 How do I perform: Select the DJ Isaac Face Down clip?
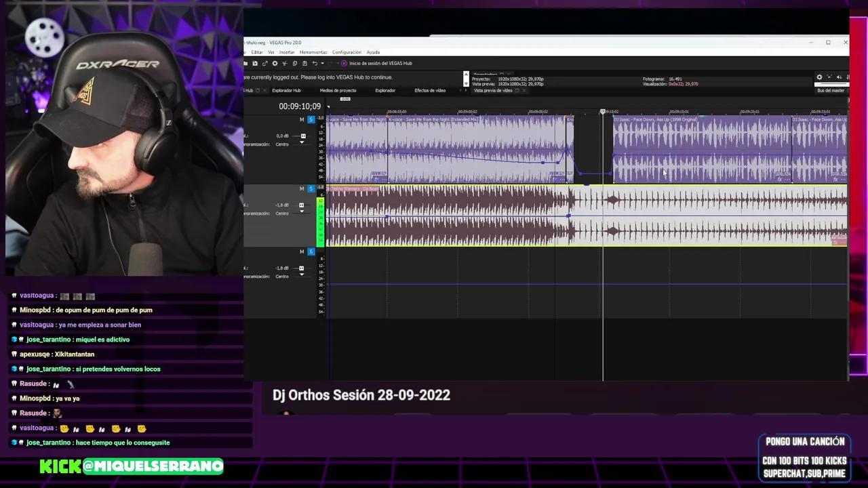click(x=702, y=150)
